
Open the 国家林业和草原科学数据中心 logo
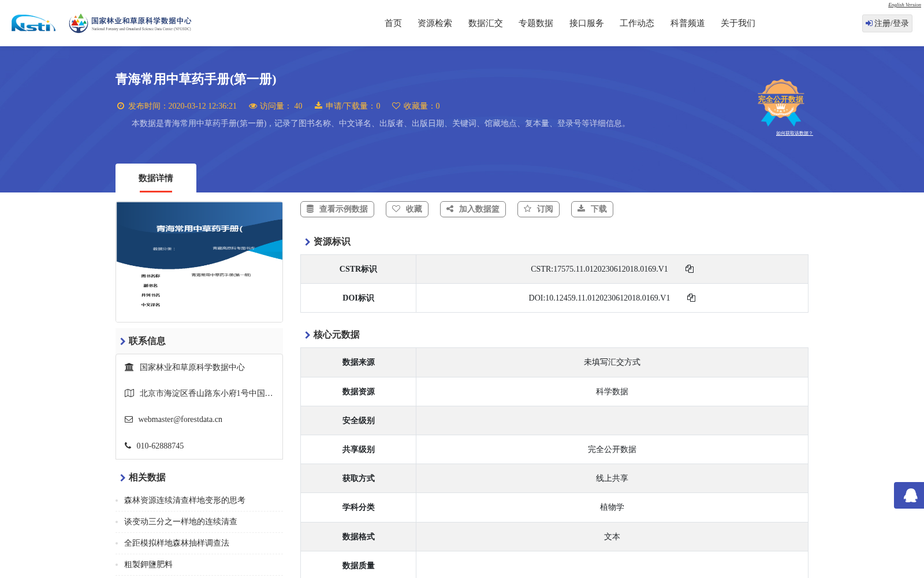pyautogui.click(x=130, y=23)
